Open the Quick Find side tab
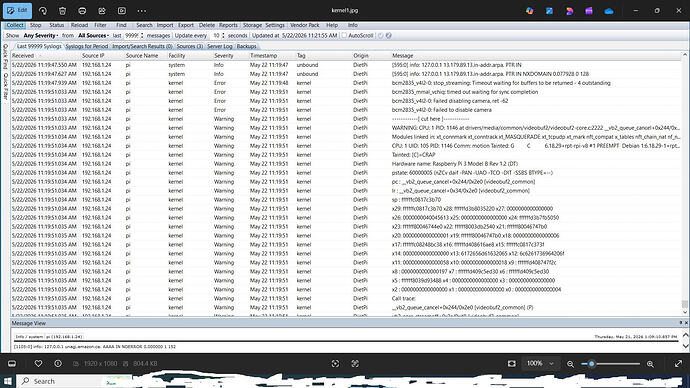This screenshot has height=388, width=690. point(5,56)
